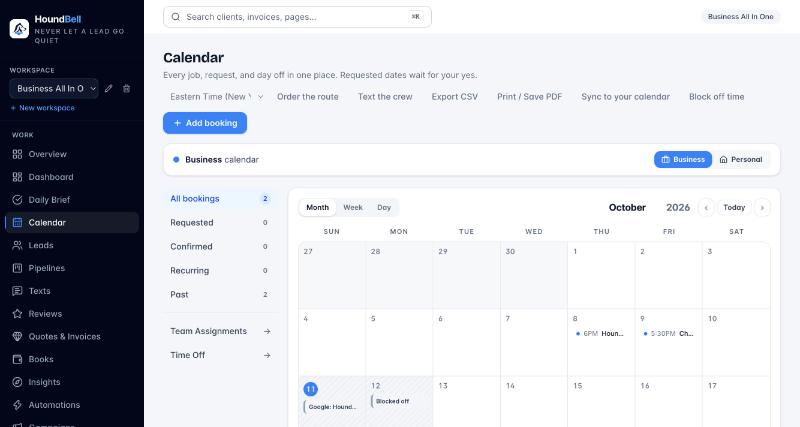Click the Calendar sidebar icon
This screenshot has height=427, width=800.
(x=17, y=222)
